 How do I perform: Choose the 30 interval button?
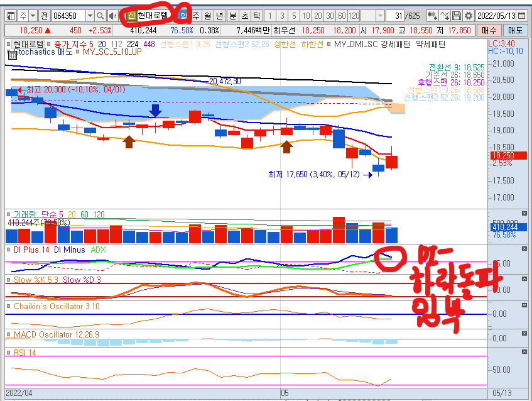tap(330, 16)
